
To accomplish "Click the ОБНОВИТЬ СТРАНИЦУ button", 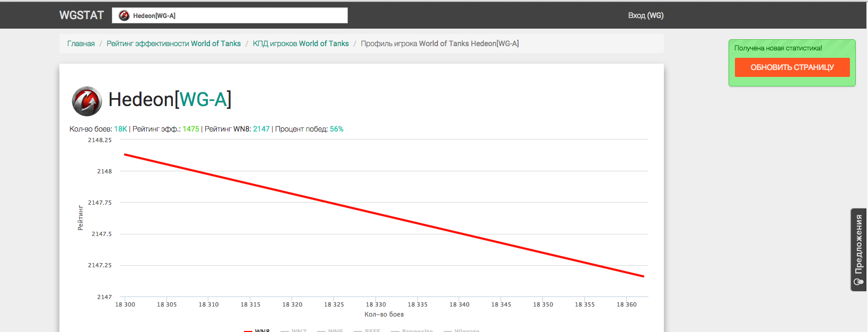I will pyautogui.click(x=792, y=67).
